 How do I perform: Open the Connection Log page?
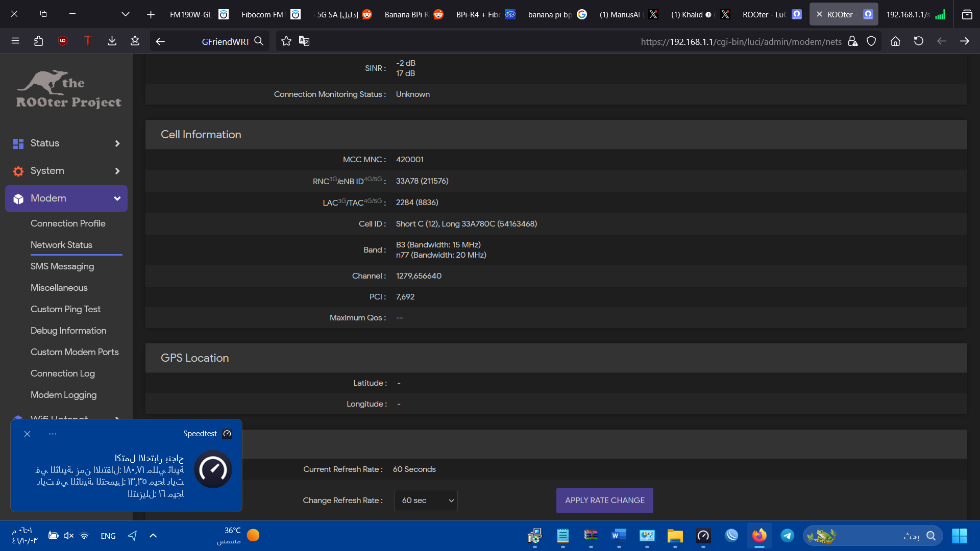[x=63, y=373]
